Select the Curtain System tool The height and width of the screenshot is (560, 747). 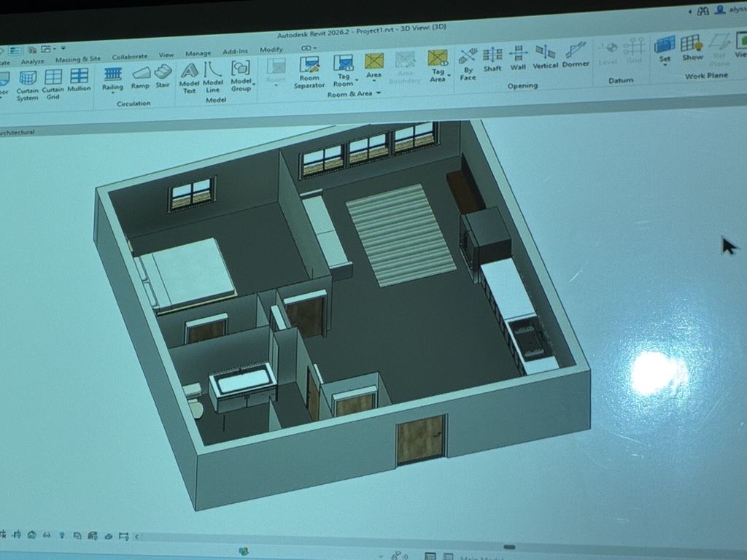point(30,77)
